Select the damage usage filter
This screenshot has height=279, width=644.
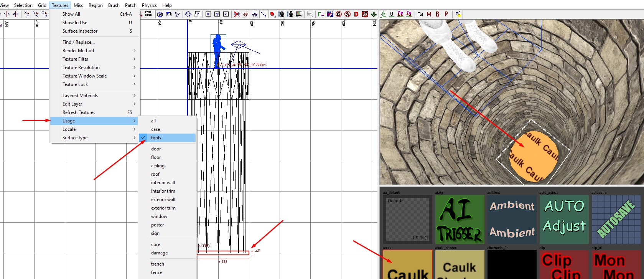(167, 253)
